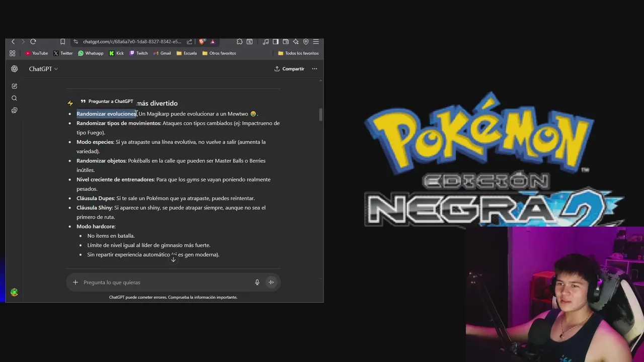Open the apps grid in bookmarks bar
The height and width of the screenshot is (362, 644).
[x=12, y=53]
